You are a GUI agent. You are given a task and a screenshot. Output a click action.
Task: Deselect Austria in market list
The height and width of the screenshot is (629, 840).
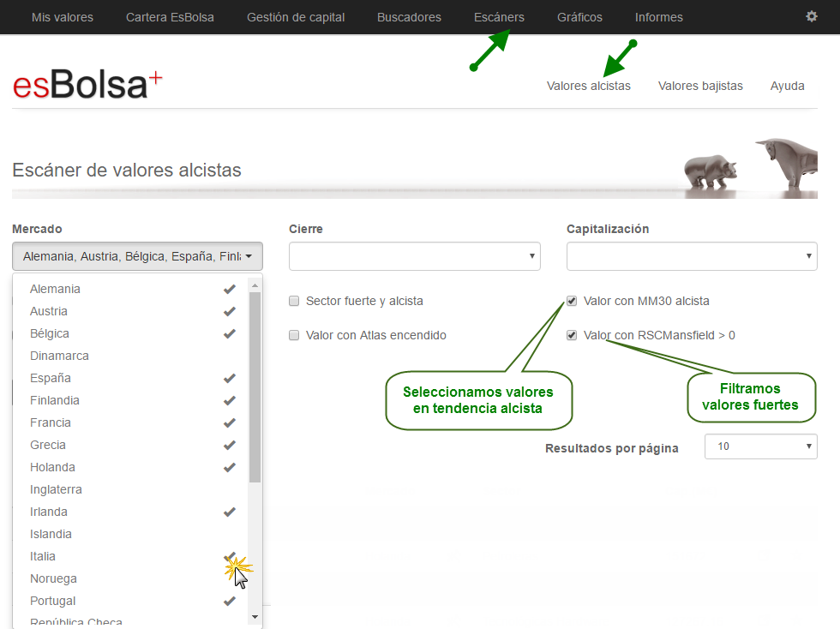pyautogui.click(x=131, y=311)
